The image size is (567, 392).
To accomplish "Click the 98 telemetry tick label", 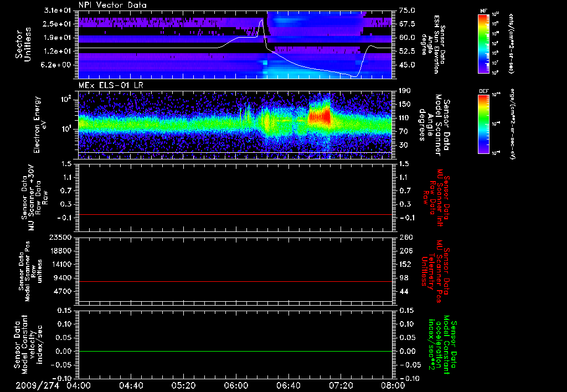I will [403, 278].
